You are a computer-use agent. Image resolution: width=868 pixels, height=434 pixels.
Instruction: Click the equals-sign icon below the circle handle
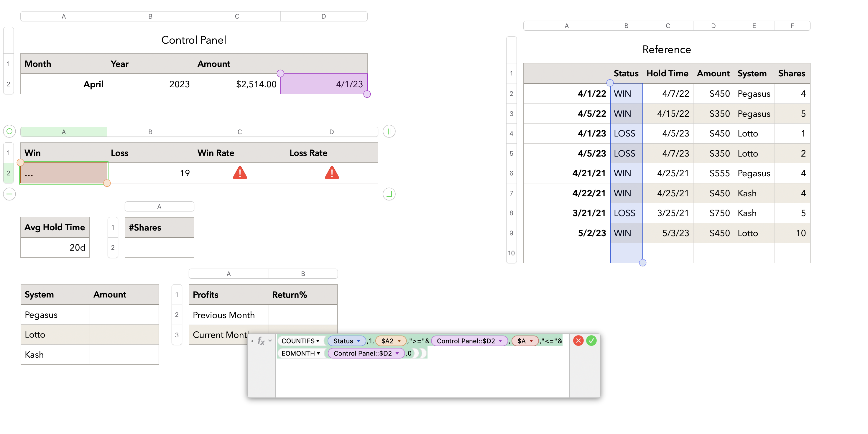(x=9, y=194)
